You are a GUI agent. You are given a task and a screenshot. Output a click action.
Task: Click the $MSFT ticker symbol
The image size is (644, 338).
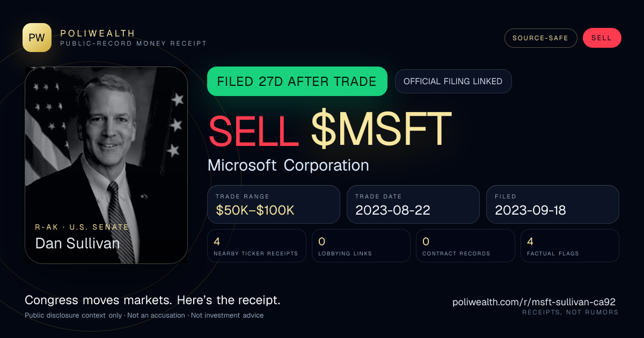pyautogui.click(x=381, y=129)
